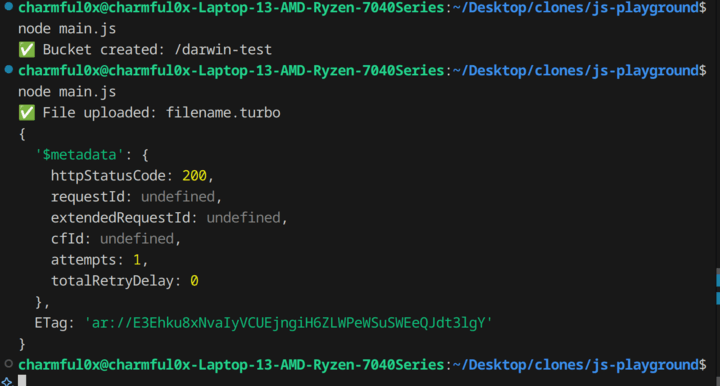The image size is (720, 386).
Task: Click the closing brace of the output object
Action: (22, 344)
